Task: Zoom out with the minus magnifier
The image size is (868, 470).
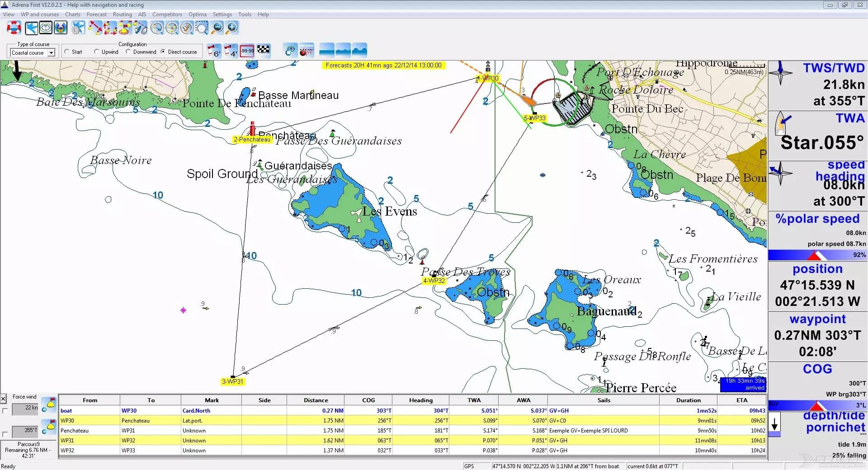Action: [x=217, y=28]
